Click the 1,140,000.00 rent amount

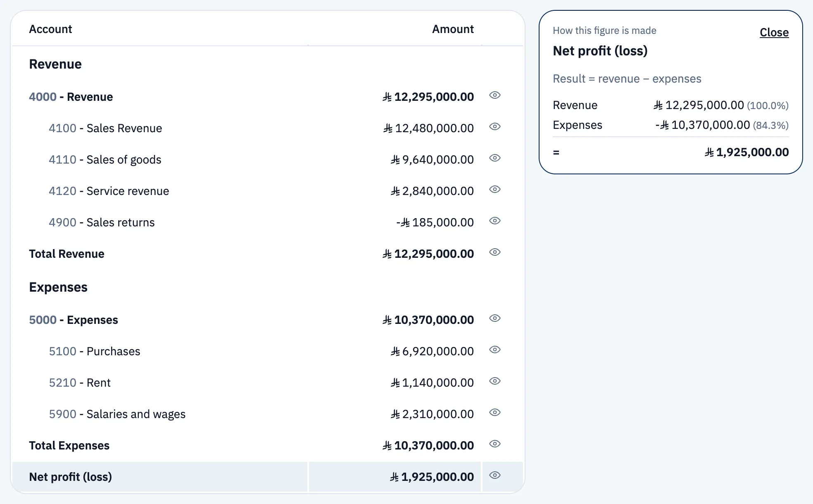coord(432,383)
